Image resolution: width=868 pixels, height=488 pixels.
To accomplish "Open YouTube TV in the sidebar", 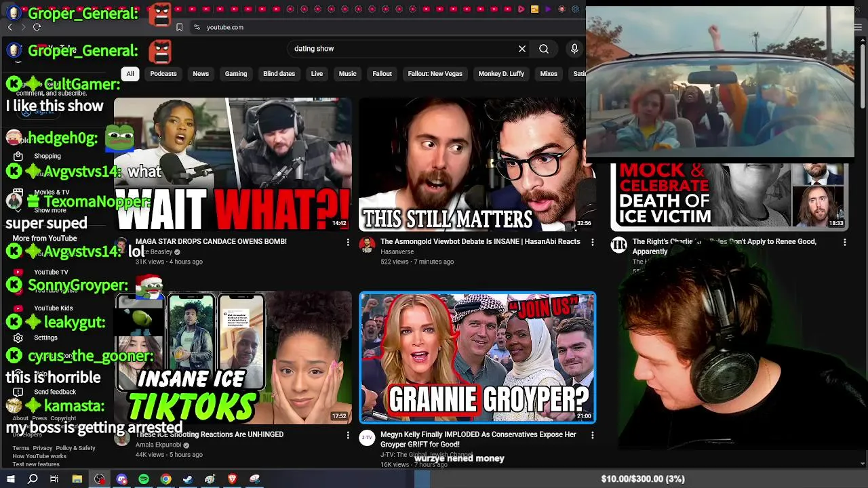I will point(51,272).
